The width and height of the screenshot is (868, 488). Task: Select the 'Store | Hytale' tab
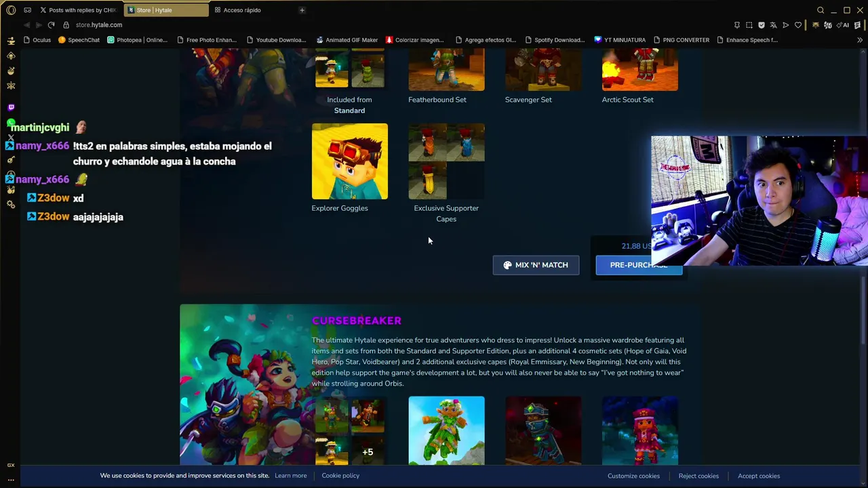pyautogui.click(x=166, y=10)
